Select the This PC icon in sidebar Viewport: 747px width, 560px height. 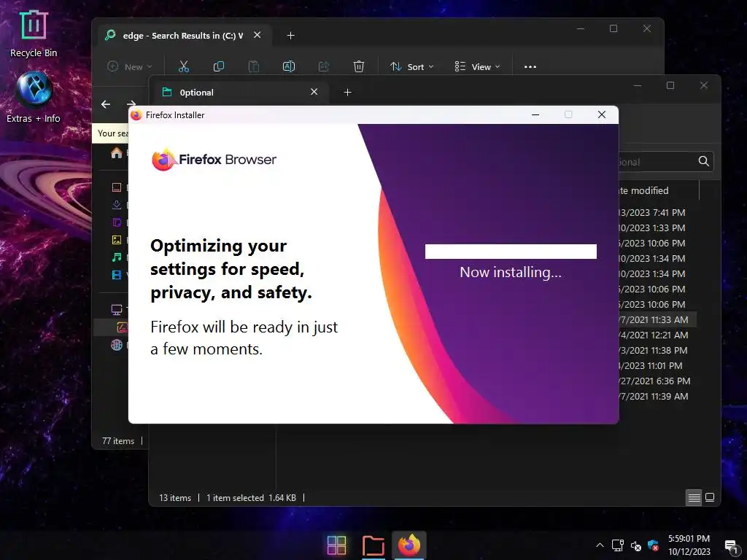[x=117, y=309]
